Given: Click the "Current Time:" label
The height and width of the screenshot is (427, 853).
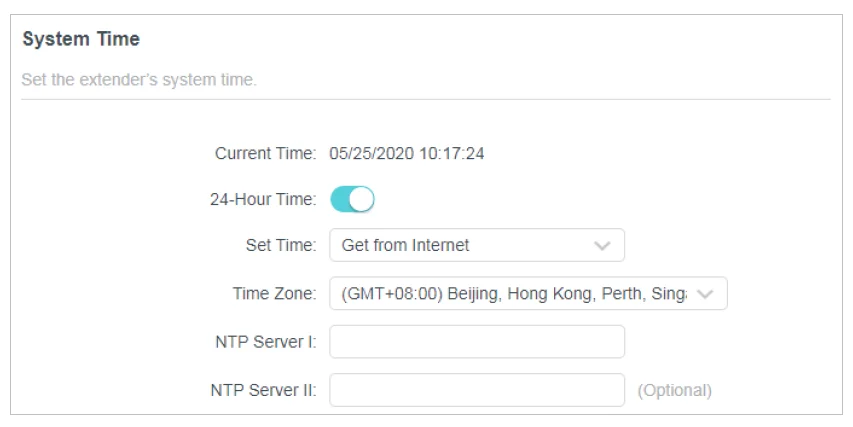Looking at the screenshot, I should (x=266, y=154).
